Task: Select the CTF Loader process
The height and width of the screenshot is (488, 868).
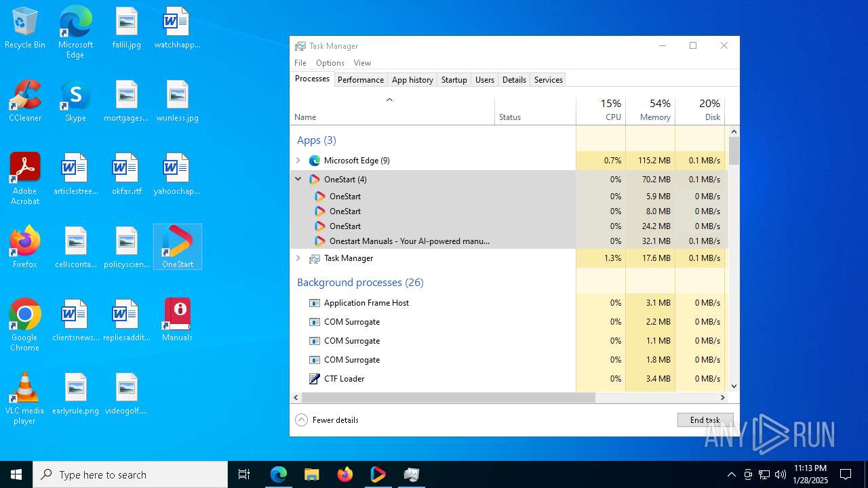Action: (x=508, y=379)
